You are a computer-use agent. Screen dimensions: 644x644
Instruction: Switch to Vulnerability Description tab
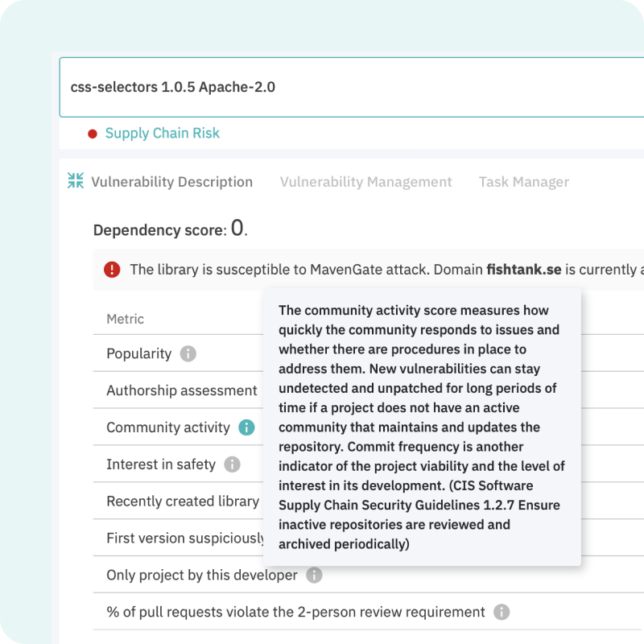[171, 182]
